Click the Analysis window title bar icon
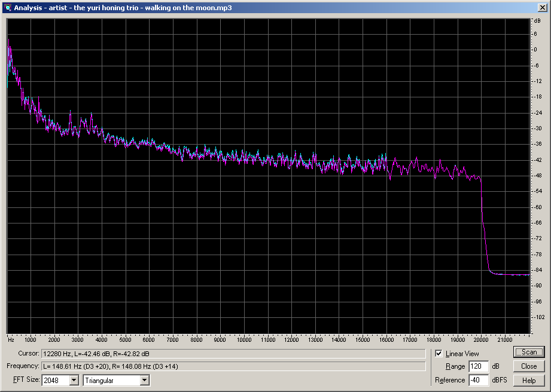This screenshot has height=392, width=551. point(7,7)
